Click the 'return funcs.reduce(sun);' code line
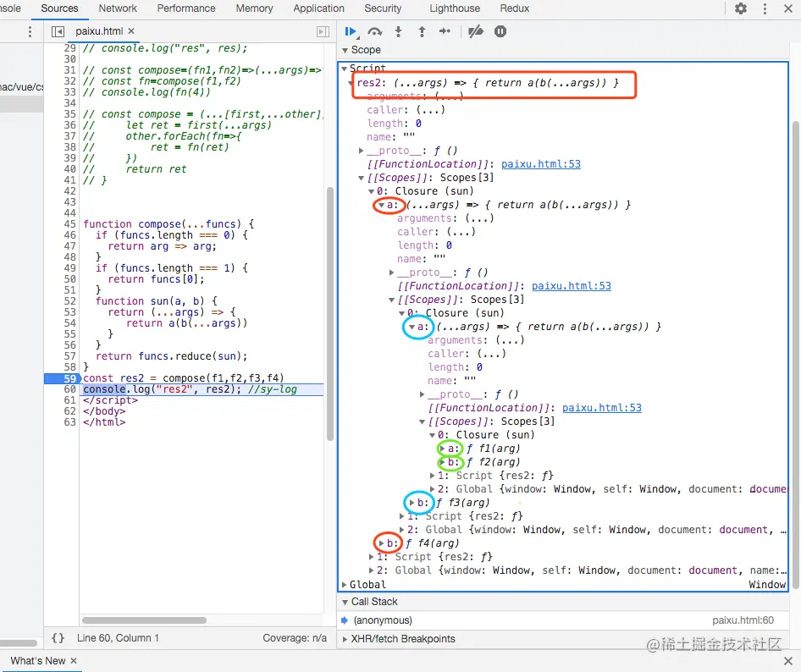801x672 pixels. tap(171, 356)
